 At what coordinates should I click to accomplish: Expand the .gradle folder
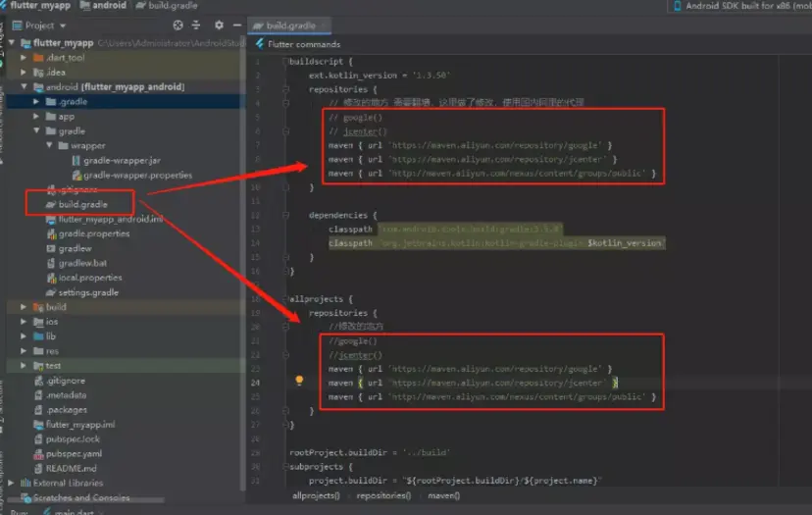click(36, 102)
